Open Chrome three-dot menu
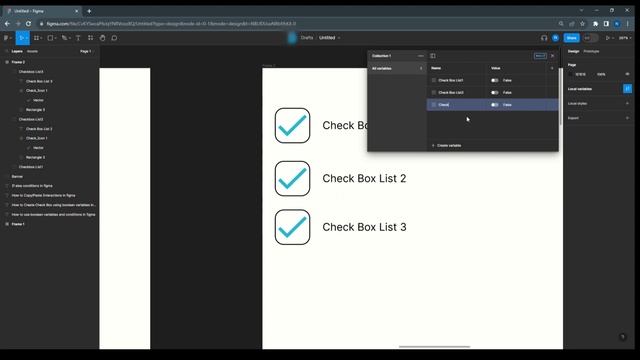 click(x=628, y=24)
